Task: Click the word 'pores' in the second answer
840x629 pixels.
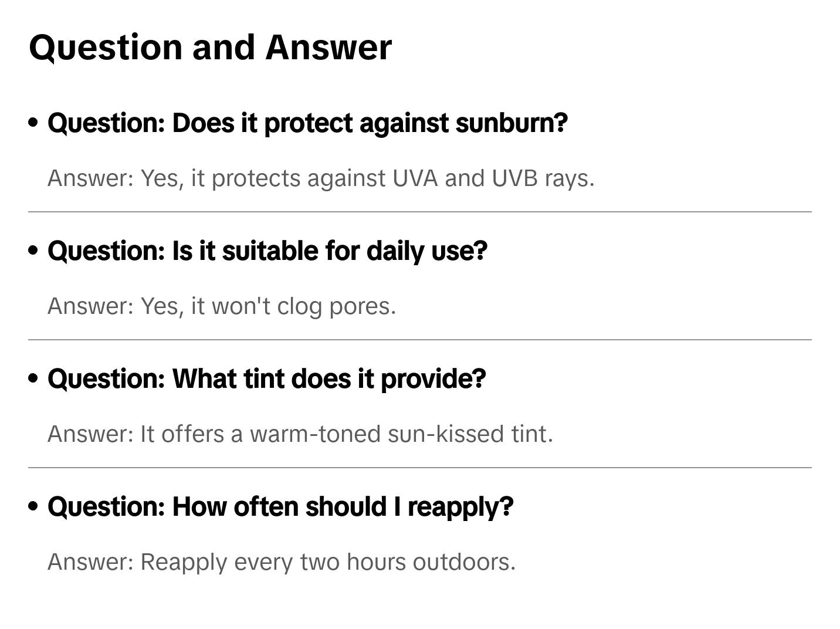Action: (x=362, y=307)
